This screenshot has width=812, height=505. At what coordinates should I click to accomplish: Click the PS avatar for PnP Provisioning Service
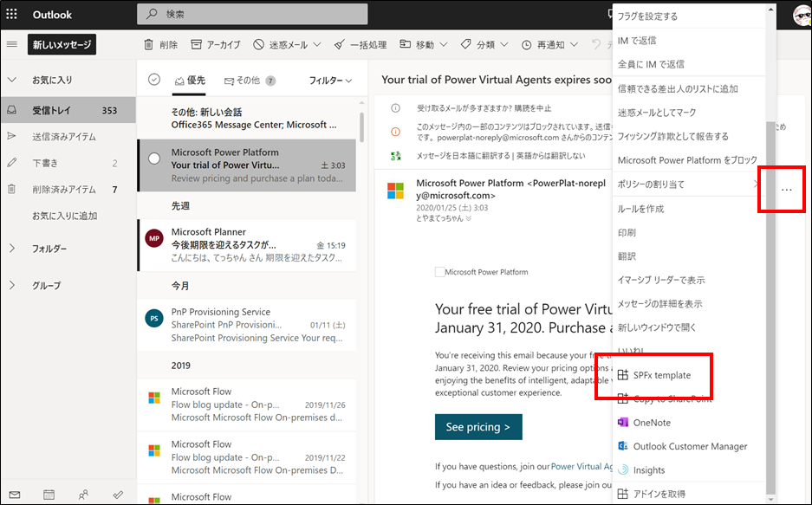point(154,318)
